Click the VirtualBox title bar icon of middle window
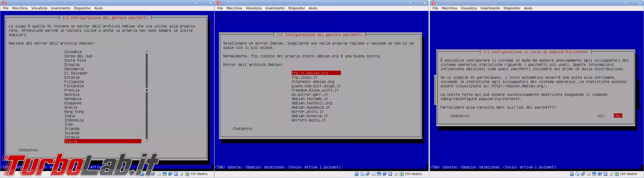Viewport: 644px width, 178px height. (x=219, y=3)
